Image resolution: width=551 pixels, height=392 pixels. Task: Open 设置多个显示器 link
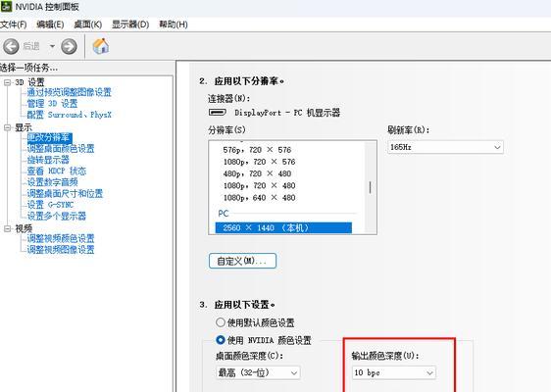pyautogui.click(x=57, y=216)
